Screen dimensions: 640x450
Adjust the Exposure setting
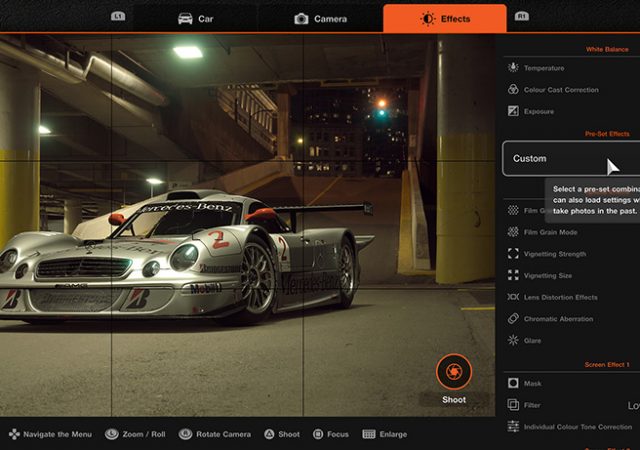click(x=538, y=112)
